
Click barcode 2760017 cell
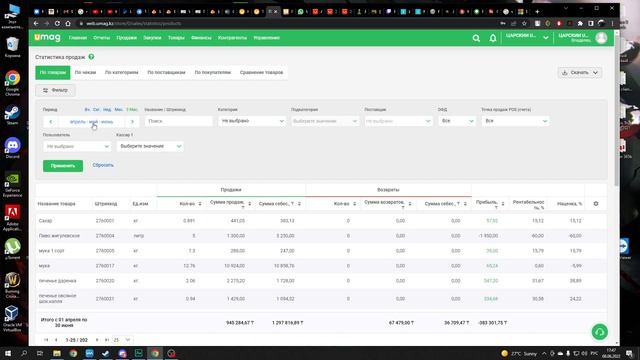click(105, 266)
